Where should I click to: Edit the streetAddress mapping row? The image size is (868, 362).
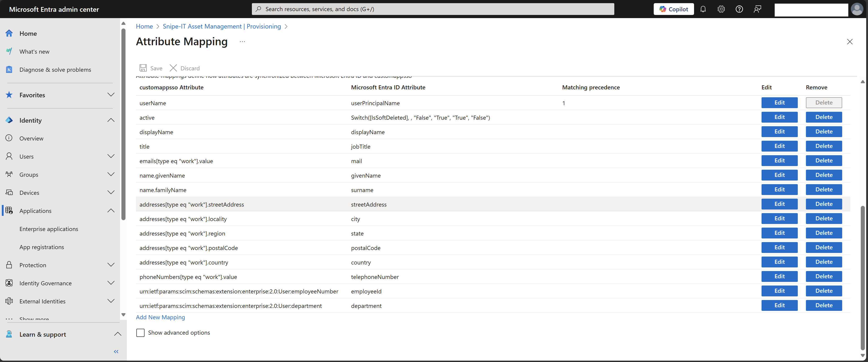[x=779, y=204]
